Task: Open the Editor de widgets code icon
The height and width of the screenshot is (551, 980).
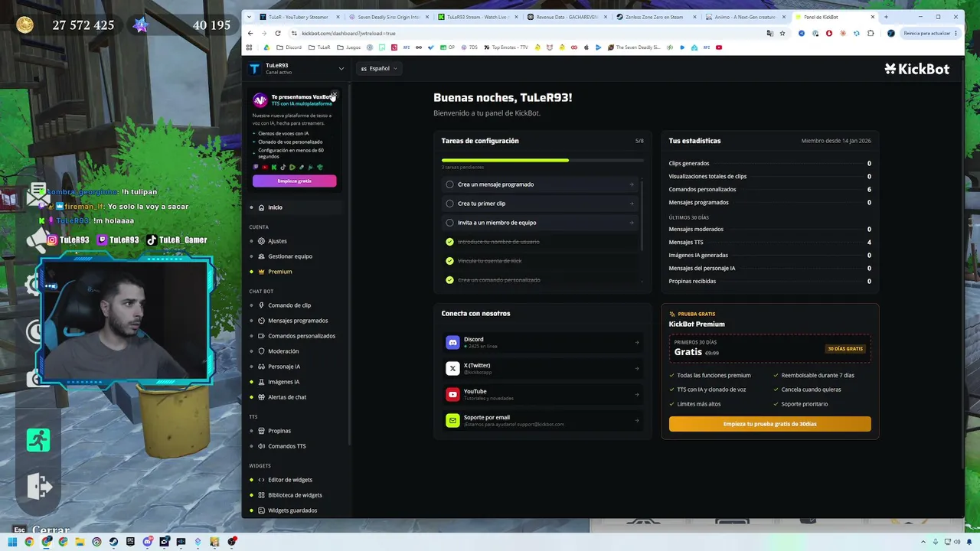Action: coord(261,480)
